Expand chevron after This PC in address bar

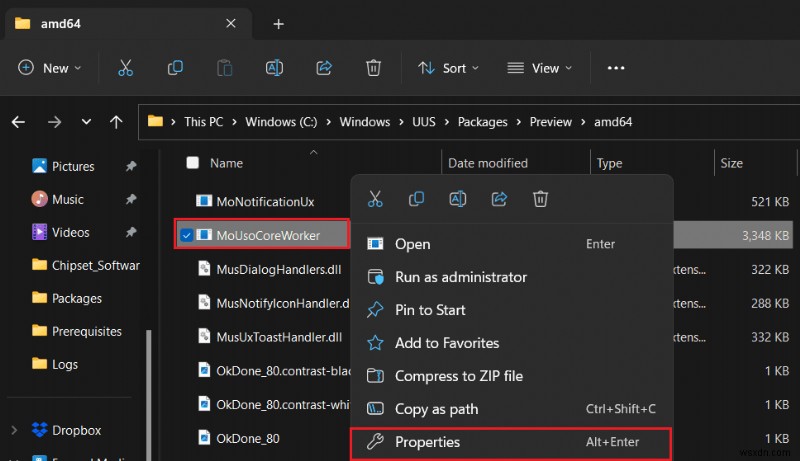click(234, 122)
